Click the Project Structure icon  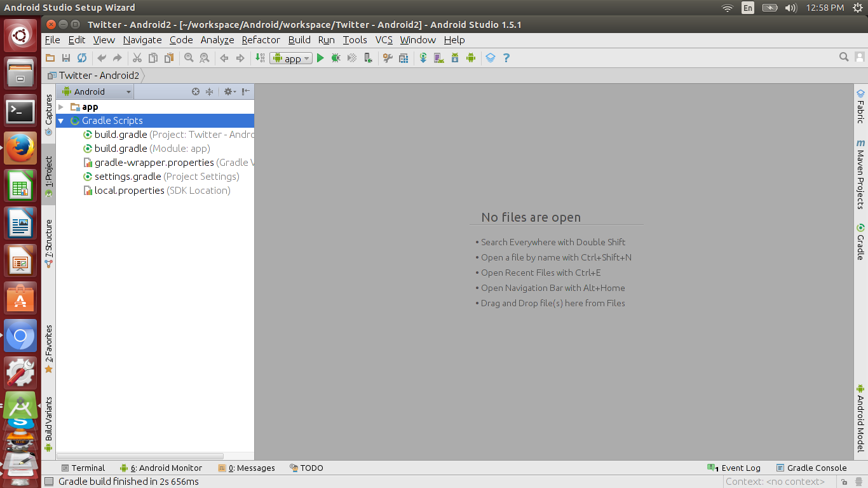click(403, 58)
